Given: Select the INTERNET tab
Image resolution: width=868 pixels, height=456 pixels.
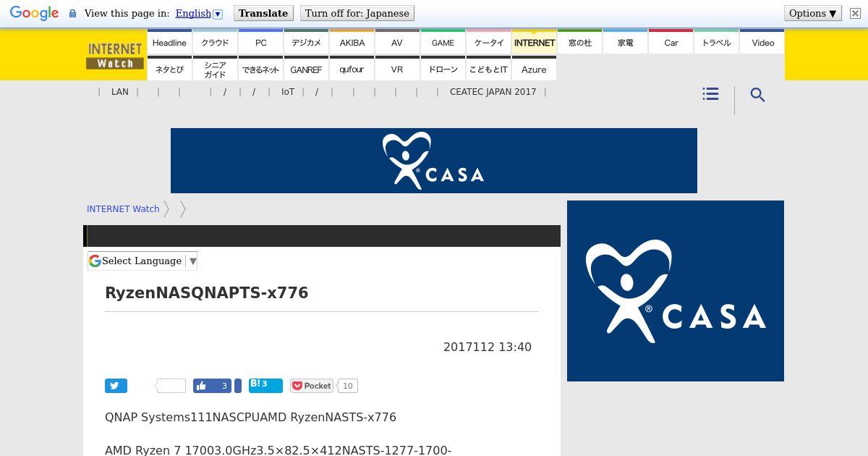Looking at the screenshot, I should (x=535, y=43).
